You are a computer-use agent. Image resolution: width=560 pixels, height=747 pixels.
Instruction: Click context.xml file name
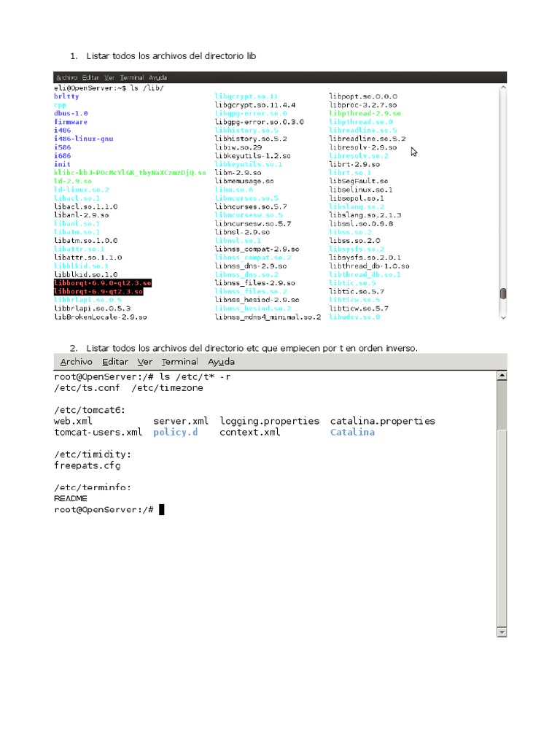(250, 432)
